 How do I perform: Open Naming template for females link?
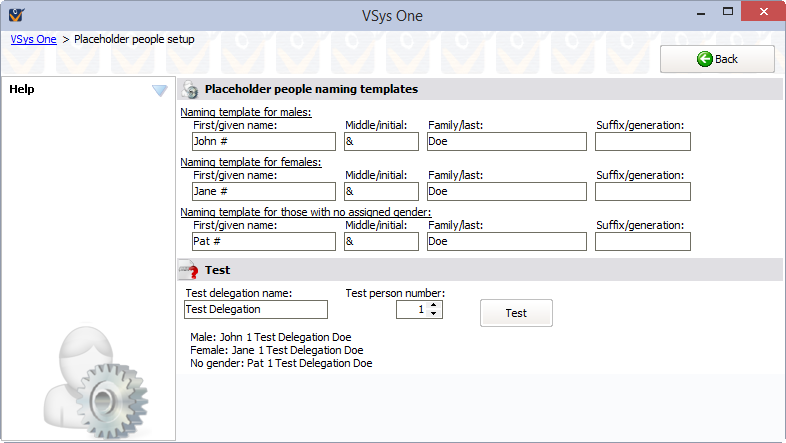[x=250, y=162]
